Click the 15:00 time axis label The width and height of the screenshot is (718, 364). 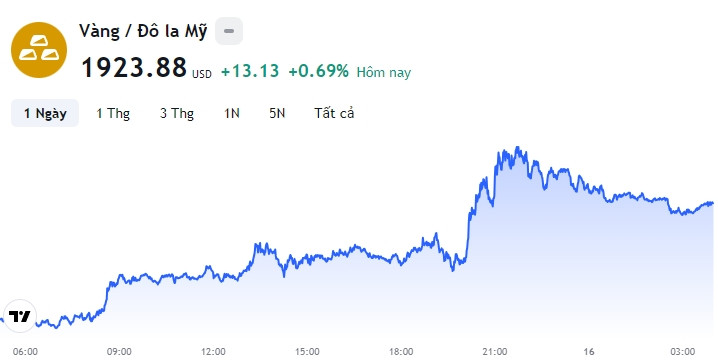[307, 352]
